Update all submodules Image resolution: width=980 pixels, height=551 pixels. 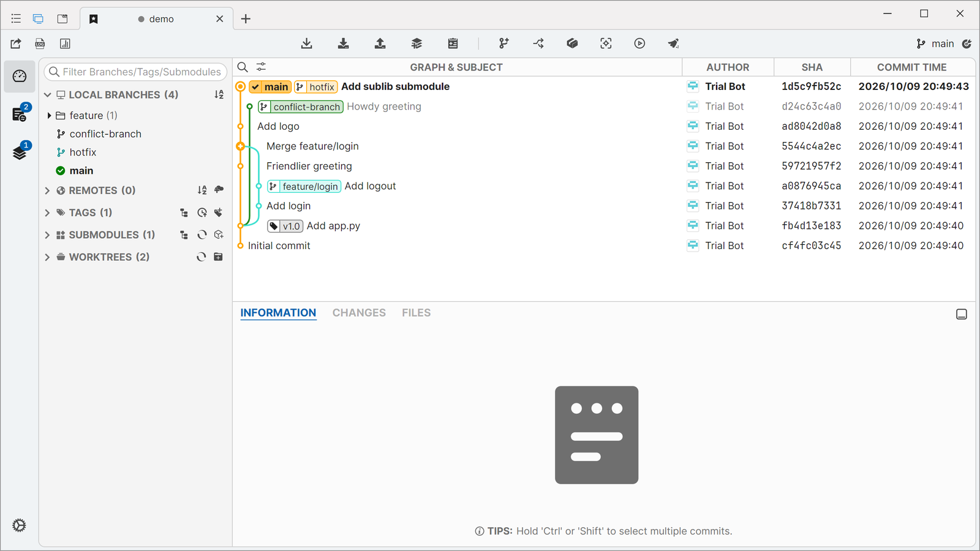click(x=202, y=234)
